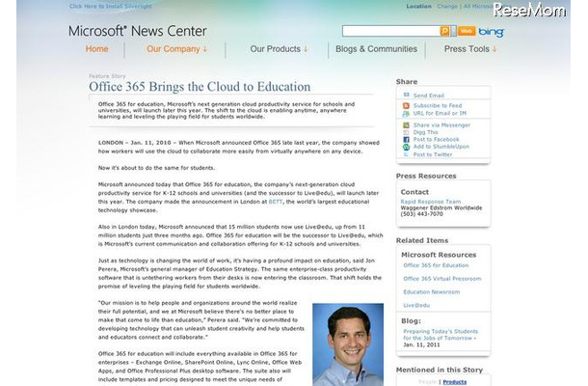Open the Post to Twitter link
The image size is (588, 386).
pos(433,154)
